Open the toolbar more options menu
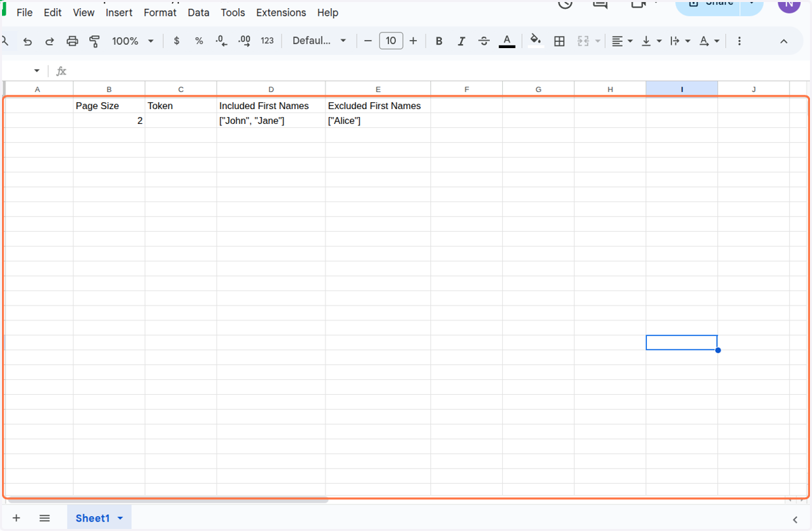This screenshot has width=812, height=531. (x=739, y=41)
